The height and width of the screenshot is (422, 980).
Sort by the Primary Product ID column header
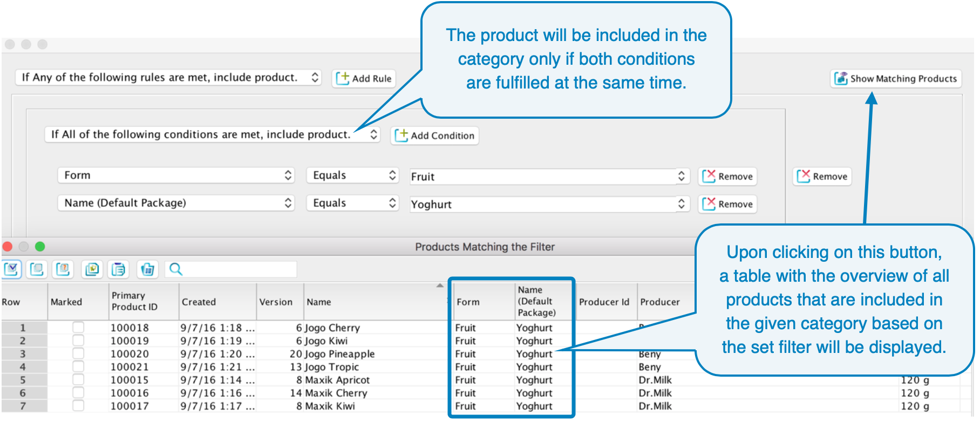click(144, 302)
